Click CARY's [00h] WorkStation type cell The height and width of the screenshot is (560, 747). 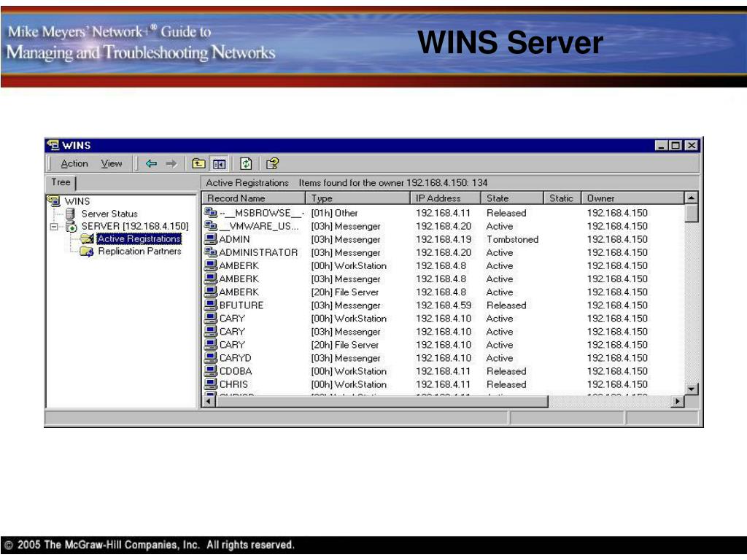348,319
